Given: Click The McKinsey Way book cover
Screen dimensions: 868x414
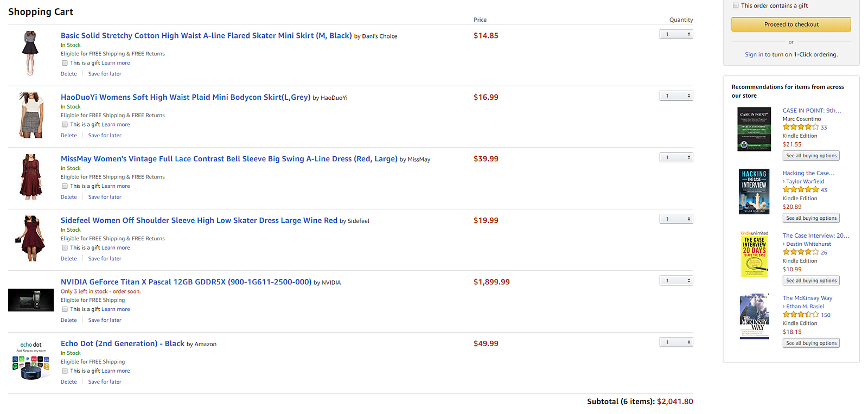Looking at the screenshot, I should [754, 316].
